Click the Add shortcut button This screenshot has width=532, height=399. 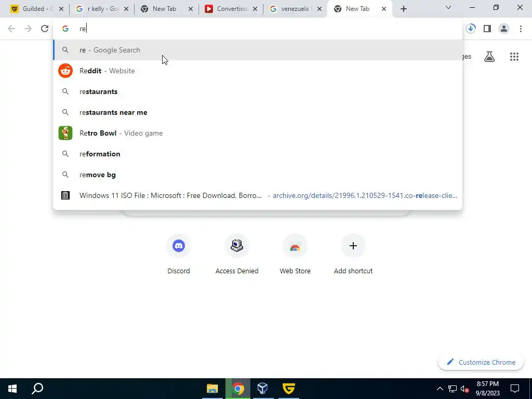(x=353, y=255)
